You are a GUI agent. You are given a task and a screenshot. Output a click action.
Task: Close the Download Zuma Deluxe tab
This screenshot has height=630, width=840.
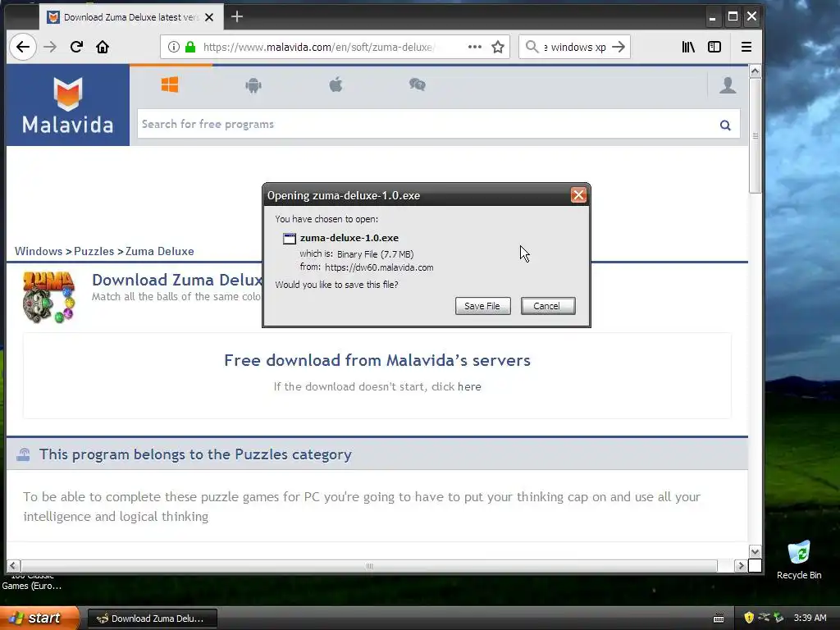coord(209,17)
